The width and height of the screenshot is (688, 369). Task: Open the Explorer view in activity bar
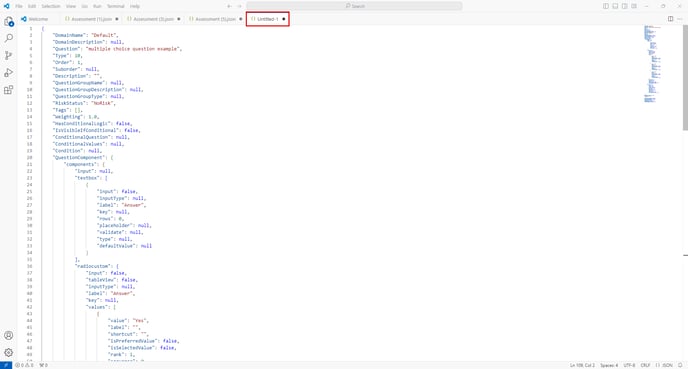(8, 21)
